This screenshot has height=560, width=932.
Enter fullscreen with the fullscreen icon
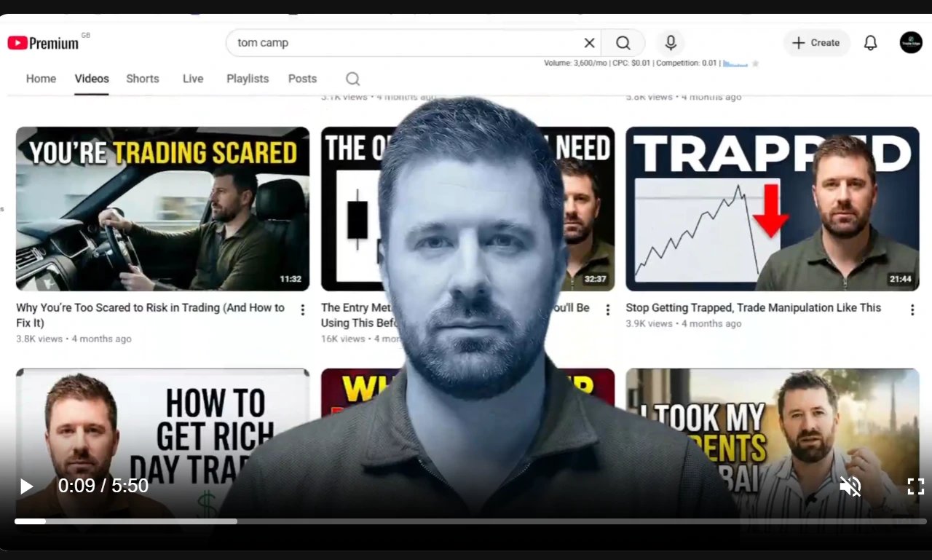915,486
